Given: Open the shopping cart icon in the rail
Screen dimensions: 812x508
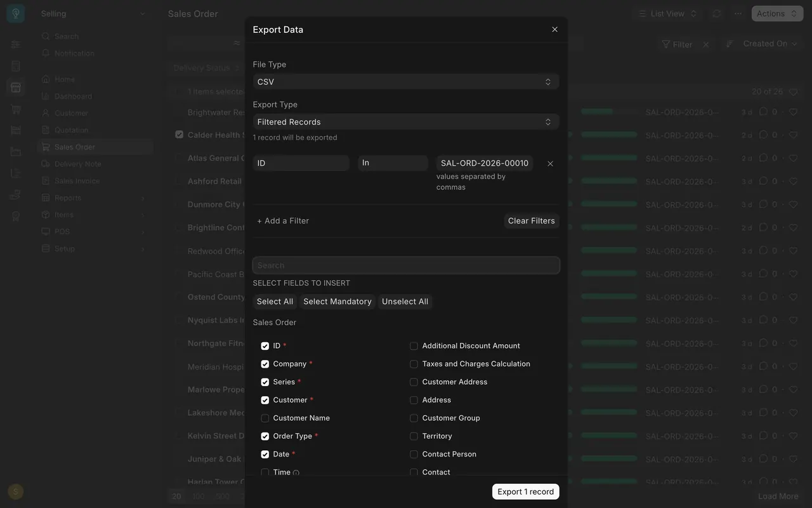Looking at the screenshot, I should (16, 109).
